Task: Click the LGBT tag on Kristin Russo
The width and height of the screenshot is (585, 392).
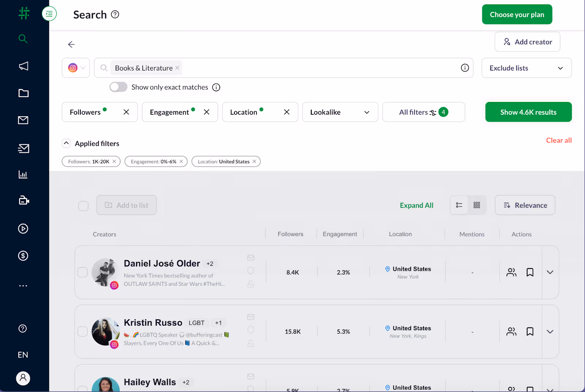Action: (x=197, y=323)
